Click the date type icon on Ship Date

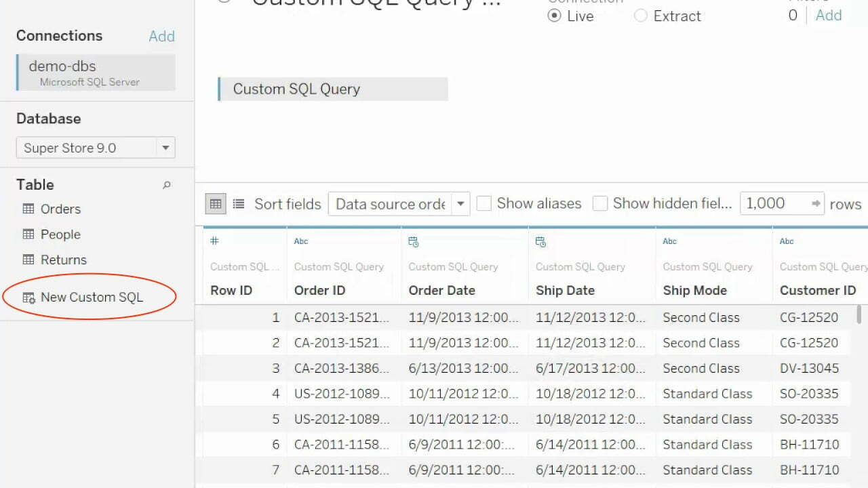(540, 241)
